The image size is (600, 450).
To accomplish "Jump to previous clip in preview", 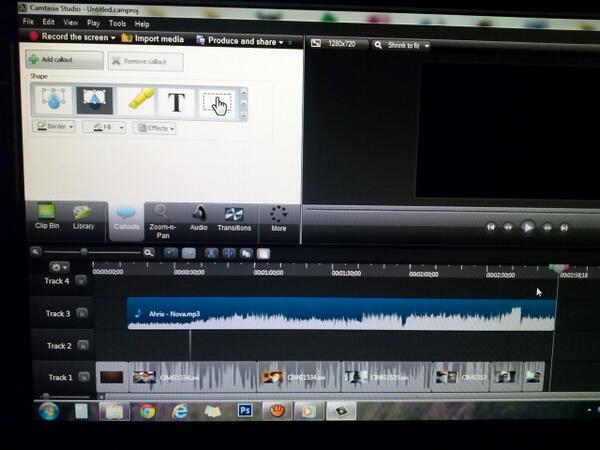I will point(491,227).
